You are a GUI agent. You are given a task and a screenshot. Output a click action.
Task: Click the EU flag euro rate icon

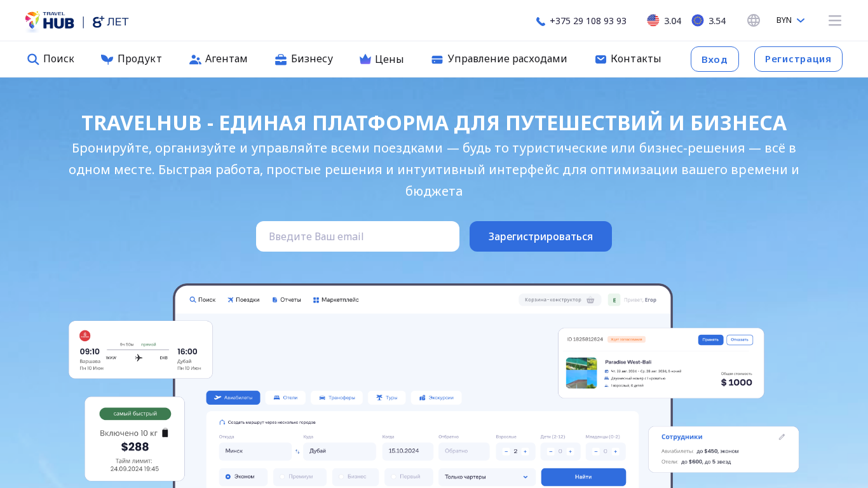tap(698, 20)
